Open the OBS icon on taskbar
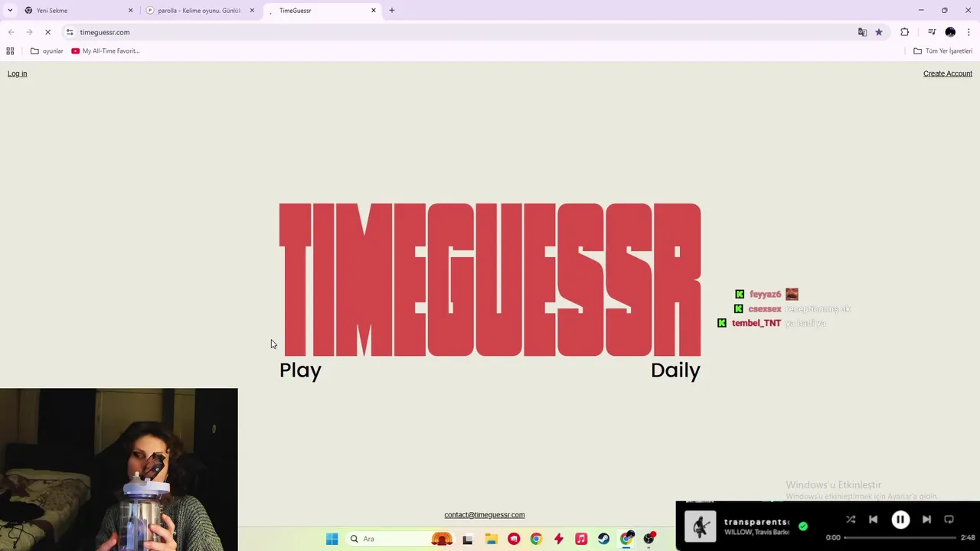 tap(649, 539)
